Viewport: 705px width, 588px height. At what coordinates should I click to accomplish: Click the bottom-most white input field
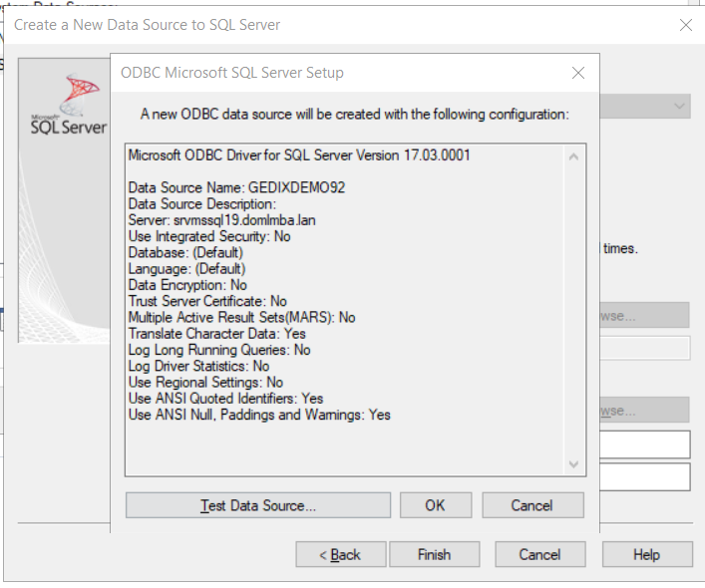644,476
